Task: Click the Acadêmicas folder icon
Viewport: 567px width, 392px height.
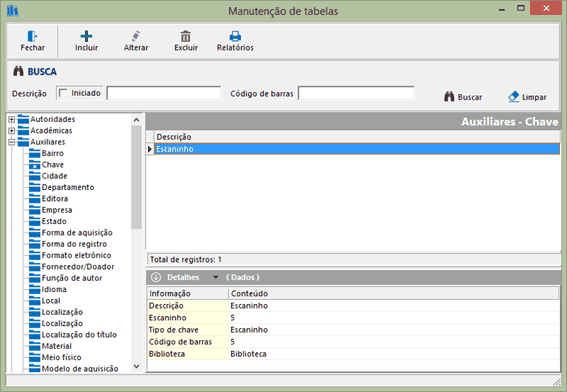Action: click(23, 130)
